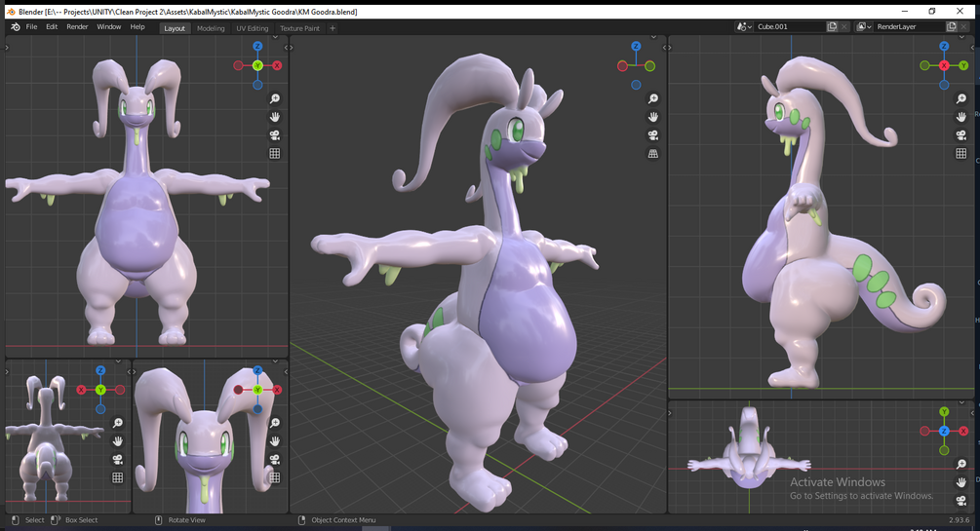Toggle camera view in front view viewport
The width and height of the screenshot is (980, 531).
274,134
